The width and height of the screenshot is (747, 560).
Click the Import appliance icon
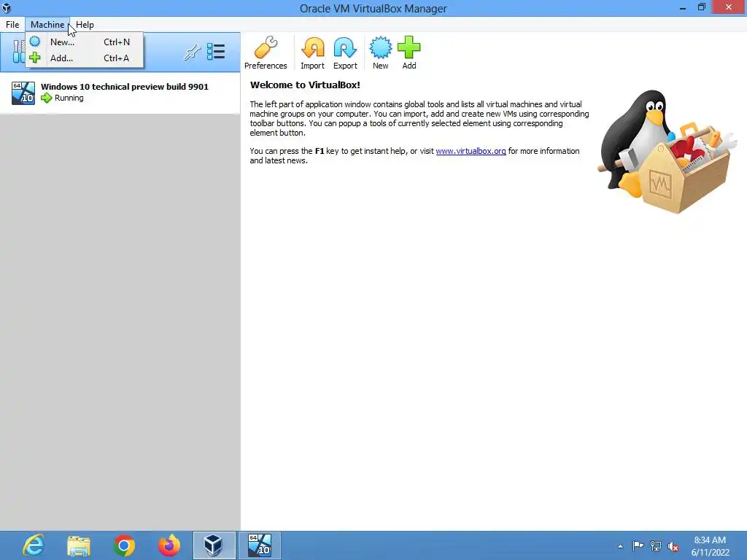[x=312, y=52]
